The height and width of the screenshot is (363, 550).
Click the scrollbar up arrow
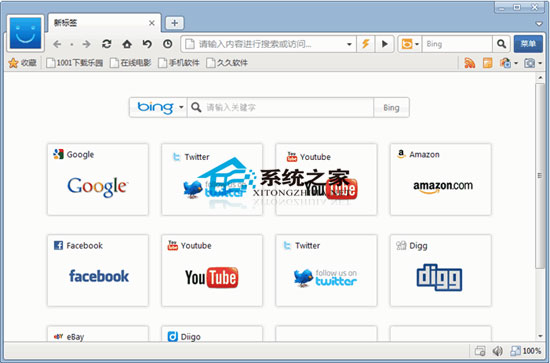tap(540, 78)
